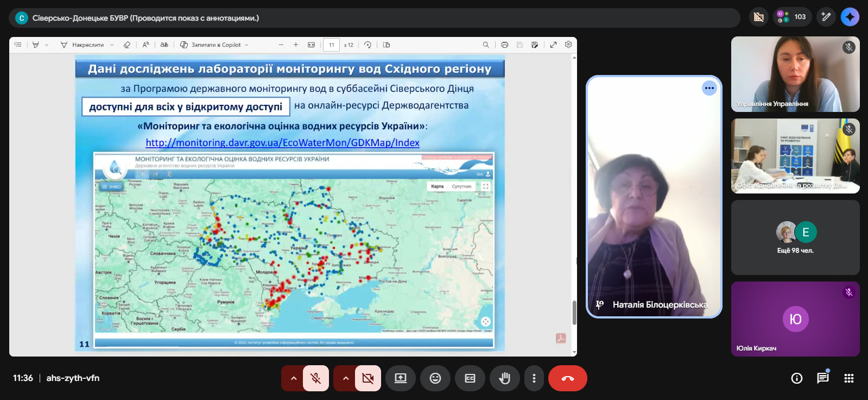Screen dimensions: 868x400
Task: Click the present screen button
Action: pyautogui.click(x=400, y=378)
